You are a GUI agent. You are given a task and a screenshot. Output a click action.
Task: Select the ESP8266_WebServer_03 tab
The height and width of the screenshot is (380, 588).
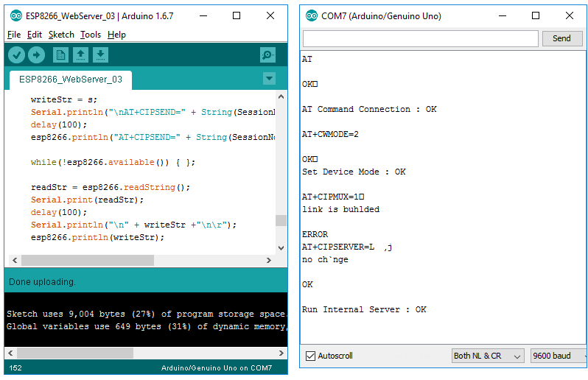click(71, 80)
